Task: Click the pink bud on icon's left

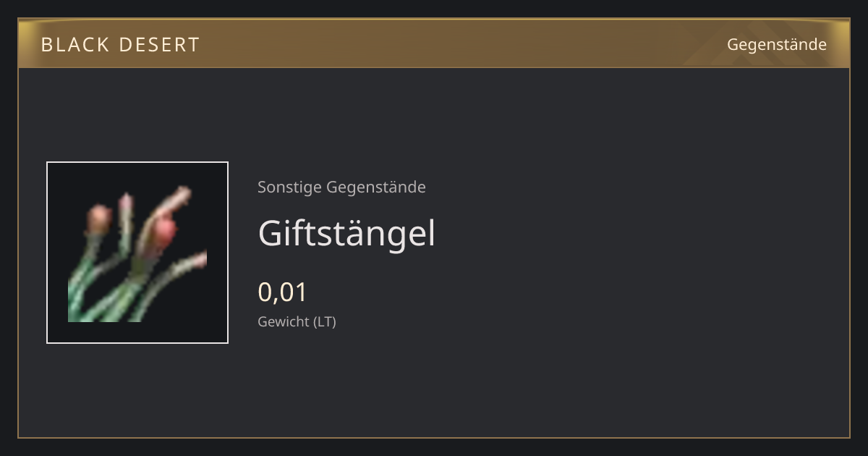Action: [x=99, y=219]
